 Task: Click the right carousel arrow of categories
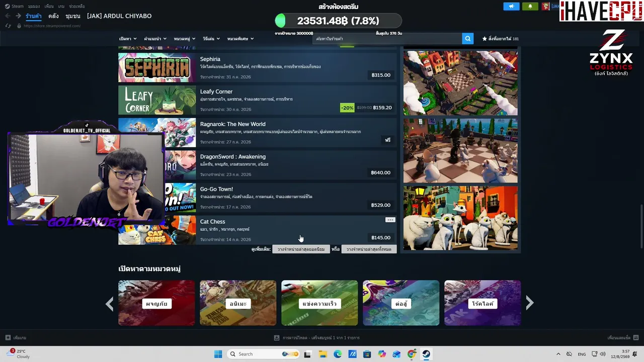[529, 303]
